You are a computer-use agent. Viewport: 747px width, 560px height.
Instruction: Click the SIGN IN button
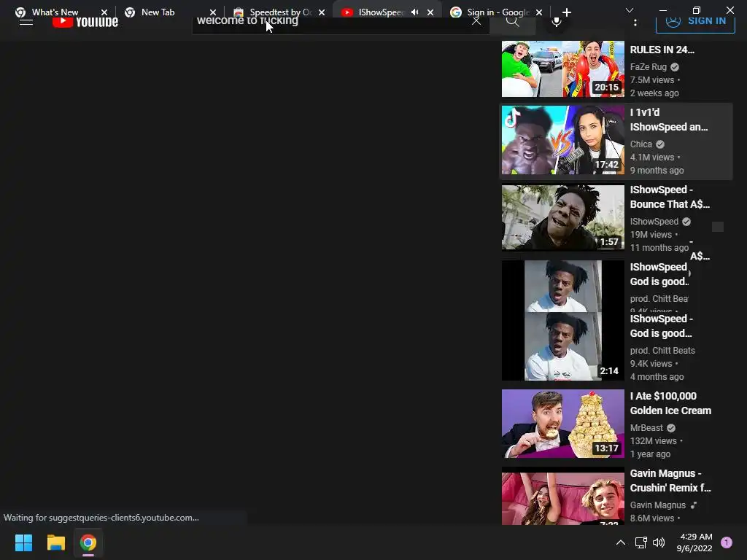(695, 22)
